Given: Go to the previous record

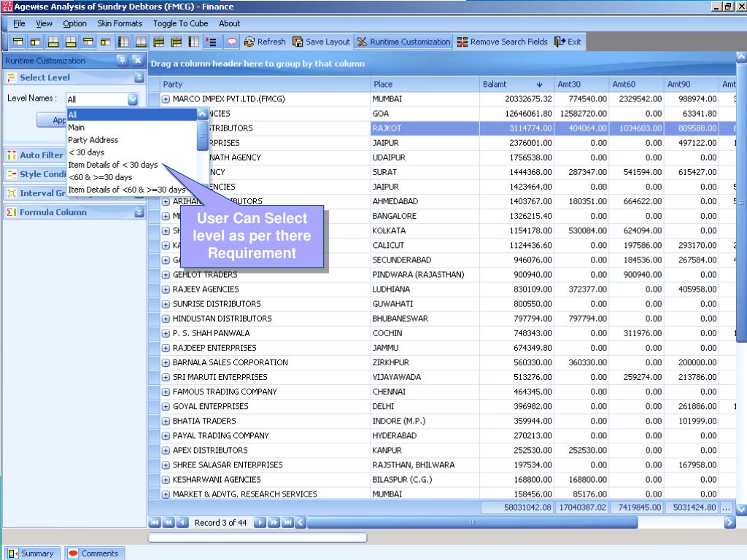Looking at the screenshot, I should [x=182, y=522].
